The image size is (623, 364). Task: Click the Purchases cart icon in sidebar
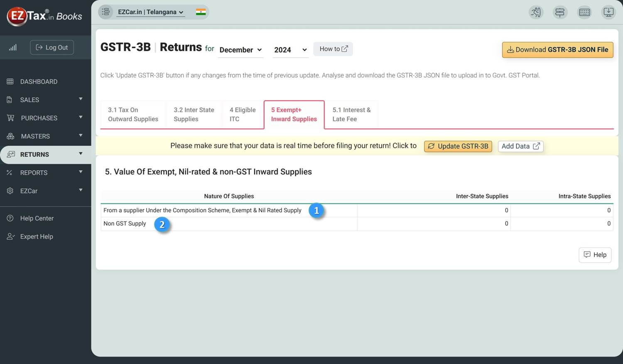click(x=10, y=117)
